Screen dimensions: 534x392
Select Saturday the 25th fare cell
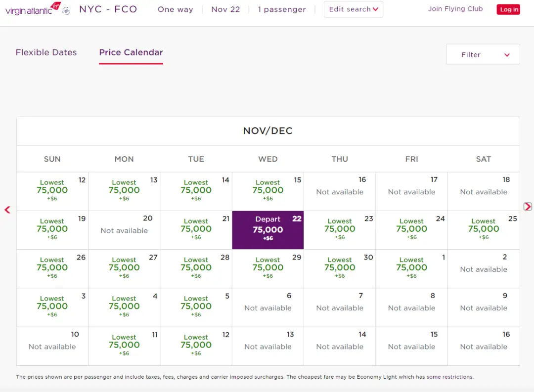pyautogui.click(x=484, y=230)
